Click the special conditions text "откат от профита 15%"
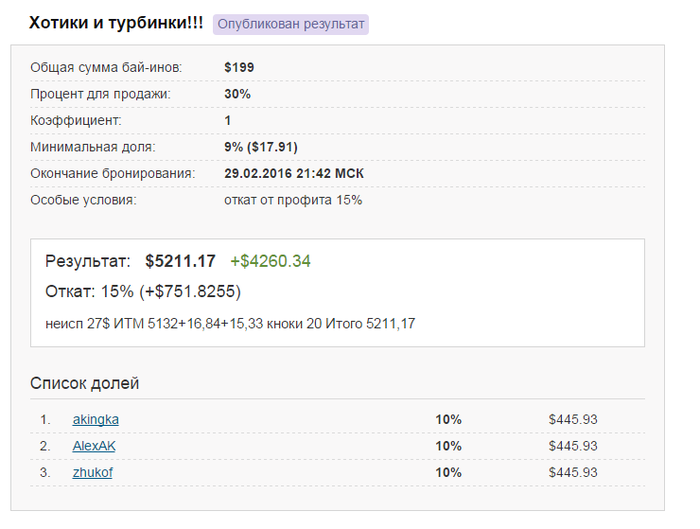700x529 pixels. point(293,200)
